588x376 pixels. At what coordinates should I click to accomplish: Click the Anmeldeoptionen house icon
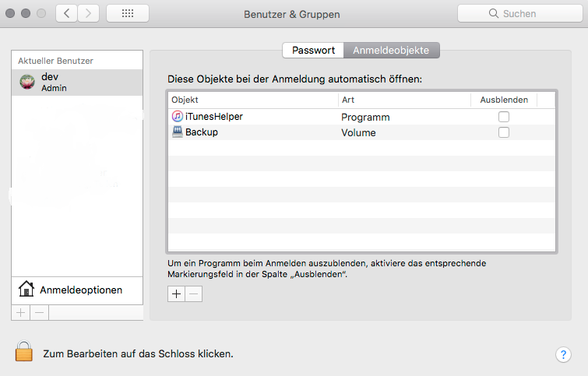(x=27, y=290)
